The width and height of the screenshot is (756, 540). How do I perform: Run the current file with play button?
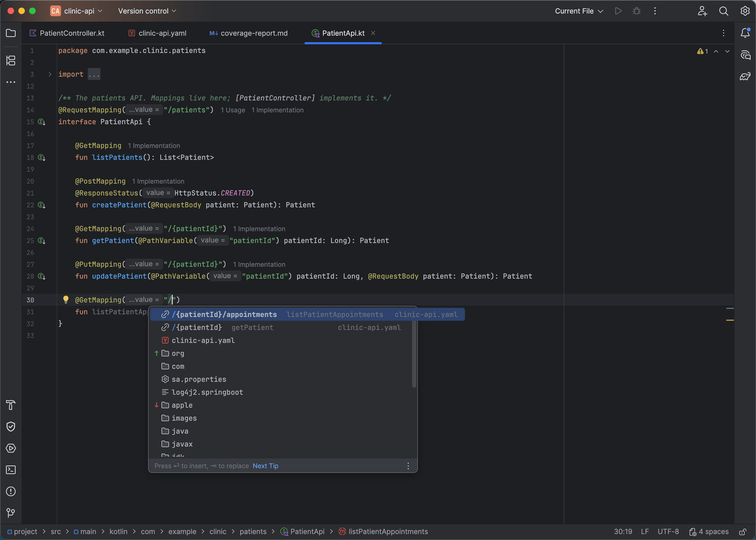point(618,11)
